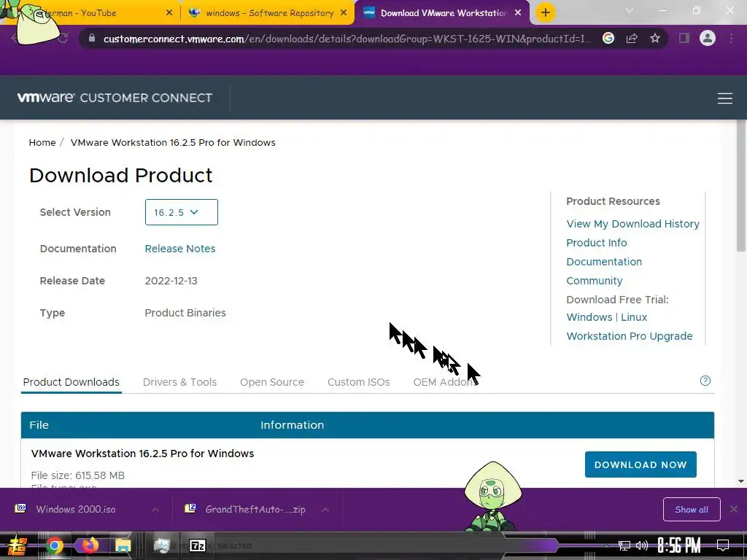Launch Firefox from the taskbar
Viewport: 747px width, 560px height.
[x=89, y=545]
